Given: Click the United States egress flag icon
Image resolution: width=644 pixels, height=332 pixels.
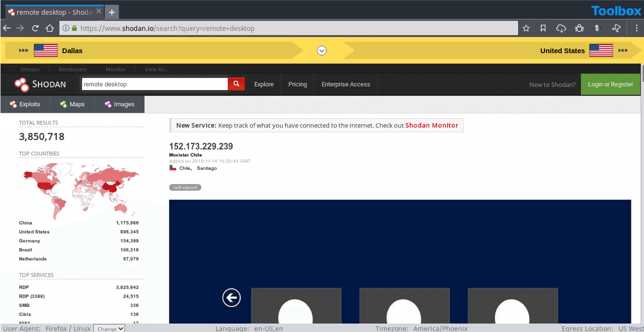Looking at the screenshot, I should click(601, 50).
